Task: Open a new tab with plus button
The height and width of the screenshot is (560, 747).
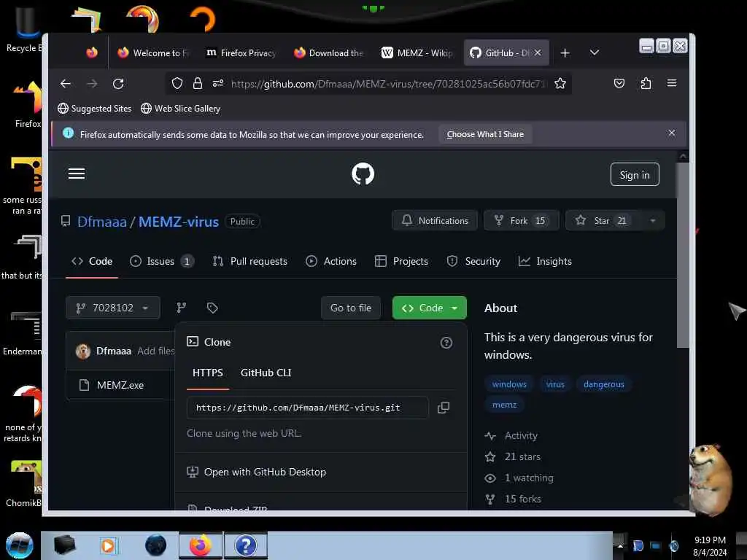Action: click(x=565, y=52)
